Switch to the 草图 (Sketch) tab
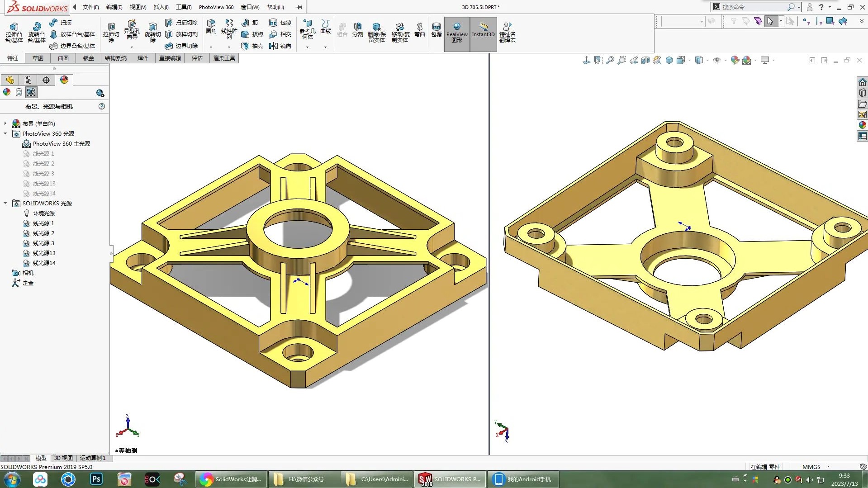This screenshot has width=868, height=488. coord(38,58)
